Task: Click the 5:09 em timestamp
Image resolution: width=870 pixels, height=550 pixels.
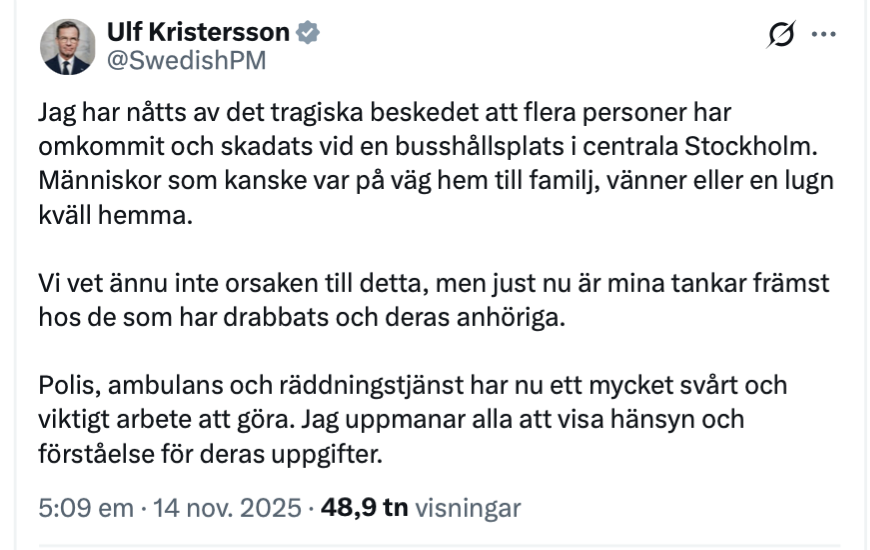Action: pos(86,507)
